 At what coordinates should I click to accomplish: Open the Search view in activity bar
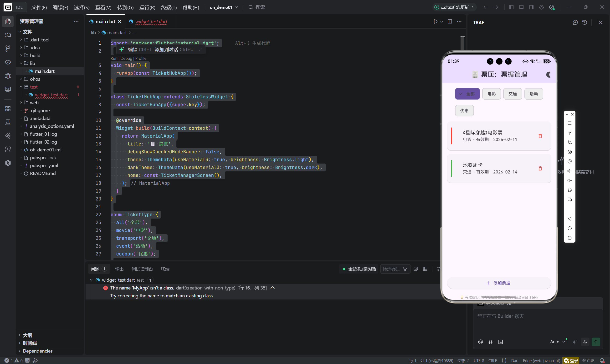(x=8, y=35)
